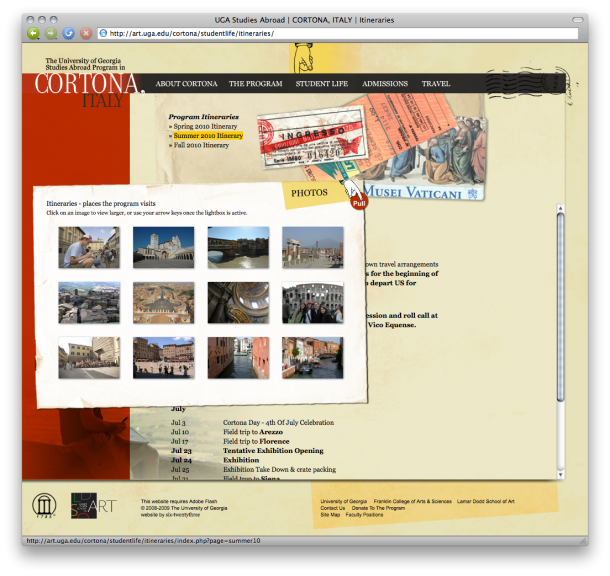The image size is (610, 576).
Task: Click the 'Field trip to Florence' entry
Action: point(256,441)
